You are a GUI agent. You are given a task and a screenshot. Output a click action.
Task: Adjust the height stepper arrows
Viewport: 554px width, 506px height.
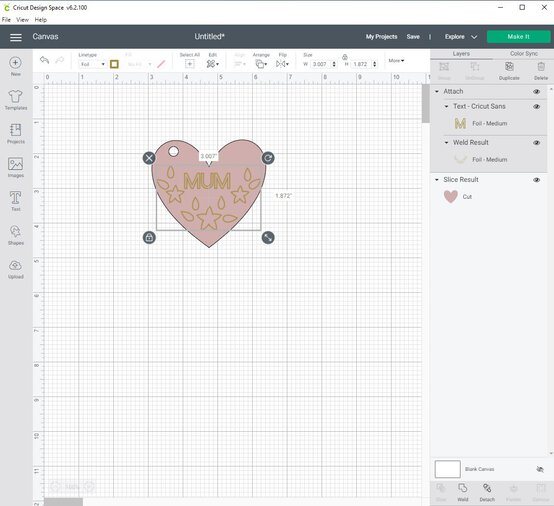tap(375, 64)
